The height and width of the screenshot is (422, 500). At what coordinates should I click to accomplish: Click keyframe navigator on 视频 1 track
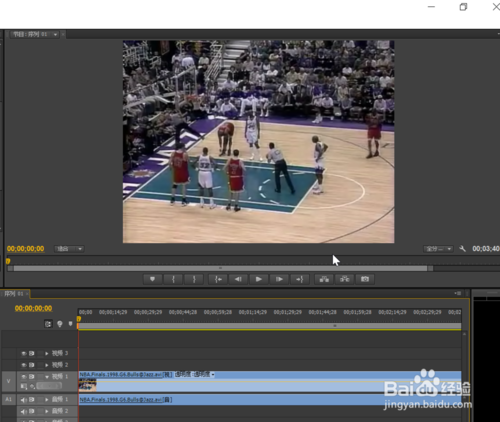(x=49, y=386)
